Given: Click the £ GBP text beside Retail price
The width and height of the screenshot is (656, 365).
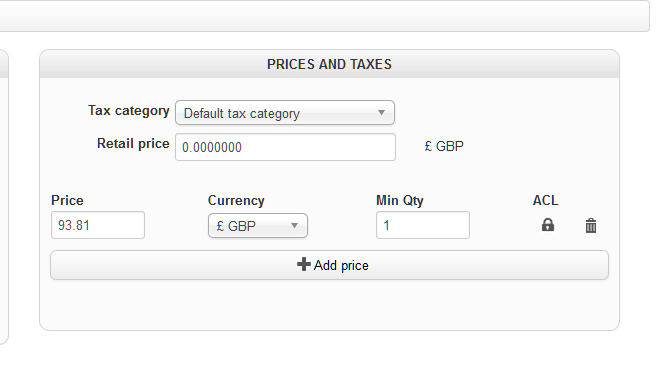Looking at the screenshot, I should pyautogui.click(x=444, y=146).
